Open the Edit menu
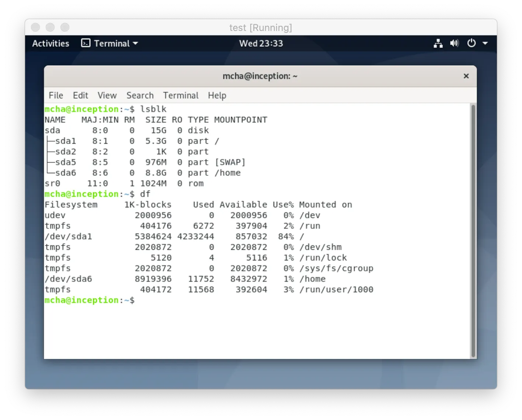The image size is (522, 420). point(80,95)
